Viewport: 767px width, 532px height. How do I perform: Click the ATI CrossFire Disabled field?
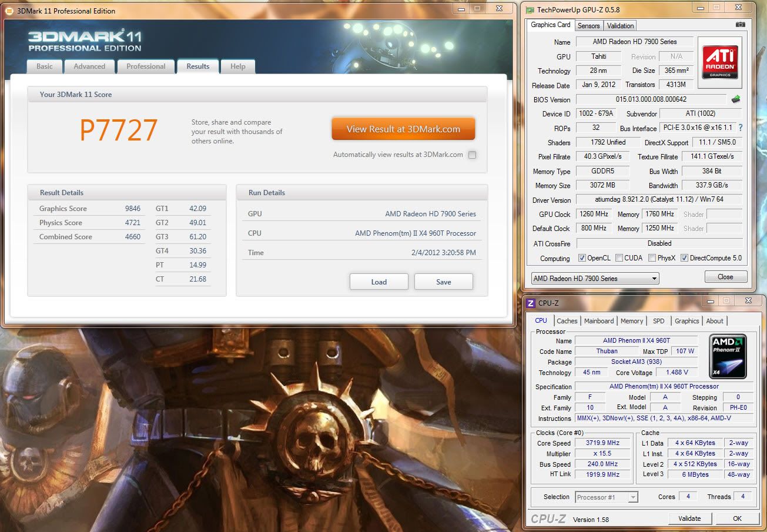click(x=659, y=243)
